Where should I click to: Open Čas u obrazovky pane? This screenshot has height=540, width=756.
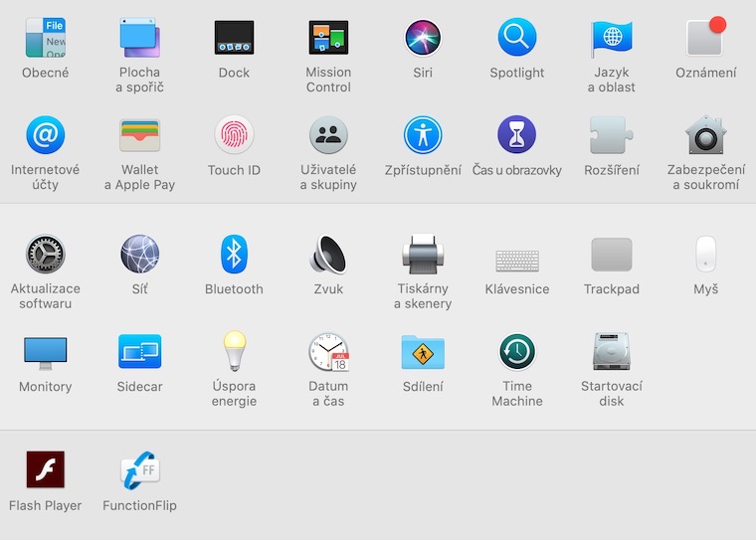tap(517, 135)
